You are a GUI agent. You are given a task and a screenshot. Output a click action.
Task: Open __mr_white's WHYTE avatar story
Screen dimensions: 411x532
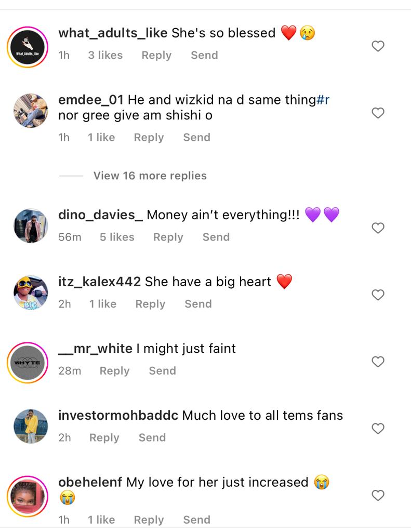(x=28, y=363)
